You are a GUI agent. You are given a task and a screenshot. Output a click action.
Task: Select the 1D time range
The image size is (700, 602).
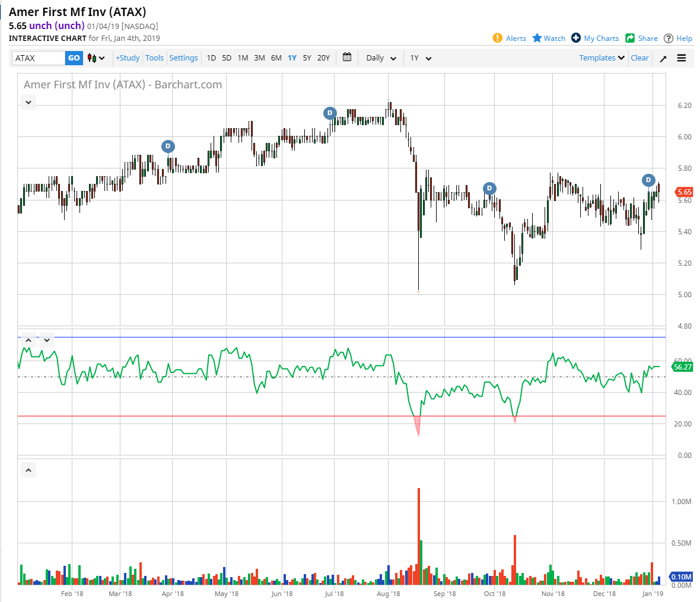[211, 58]
